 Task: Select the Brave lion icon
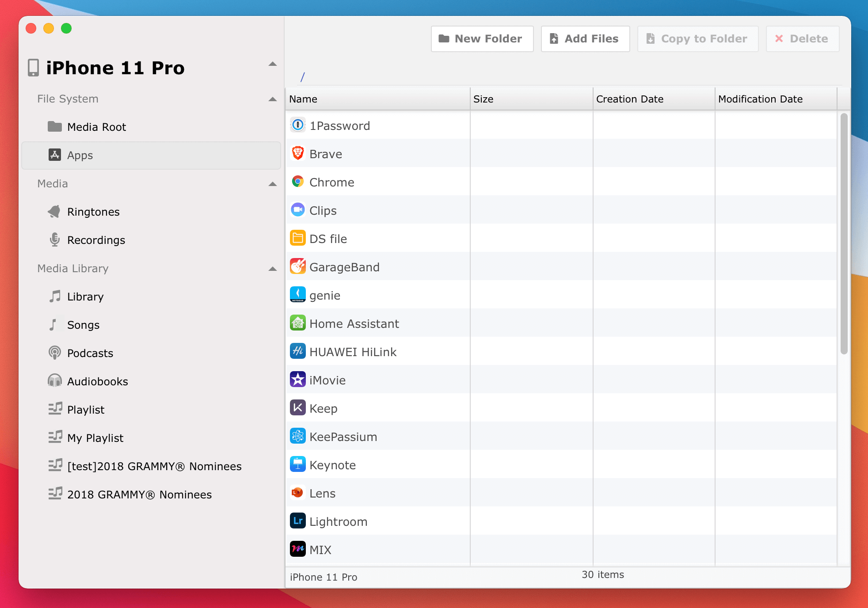298,154
